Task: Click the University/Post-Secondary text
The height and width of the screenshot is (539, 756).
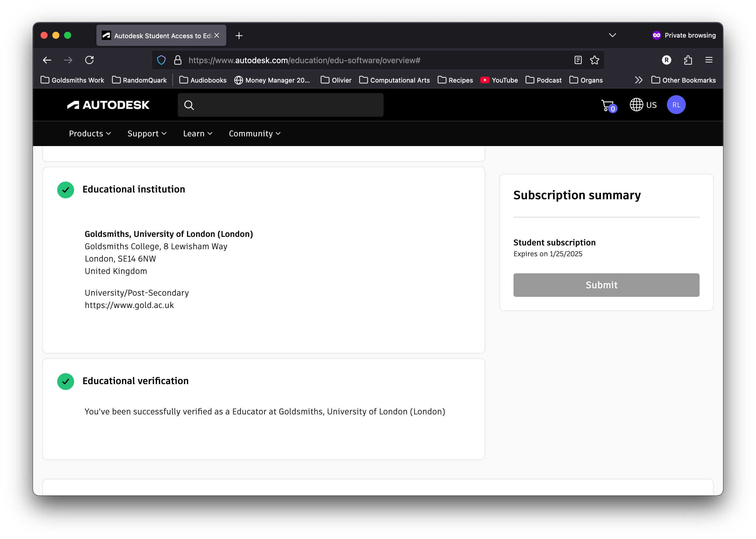Action: pyautogui.click(x=137, y=293)
